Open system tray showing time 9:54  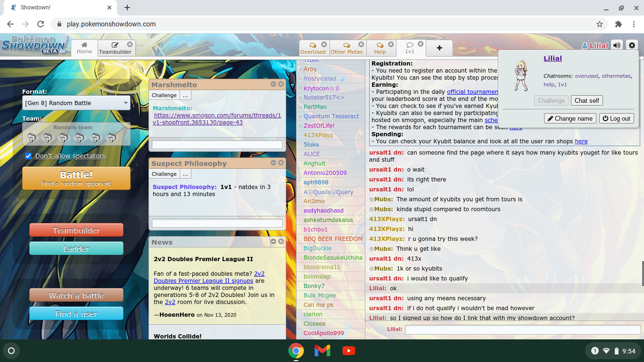coord(613,351)
